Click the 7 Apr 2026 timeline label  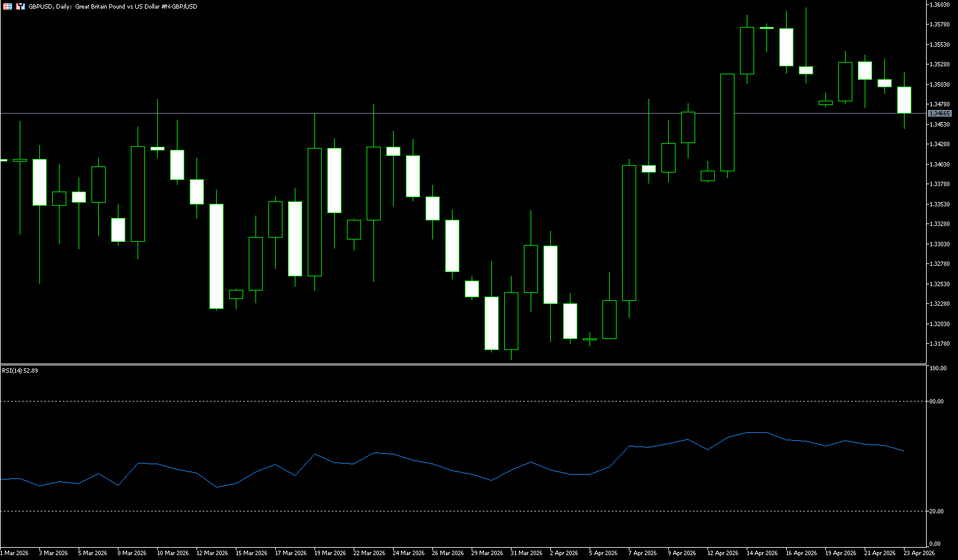pos(642,553)
